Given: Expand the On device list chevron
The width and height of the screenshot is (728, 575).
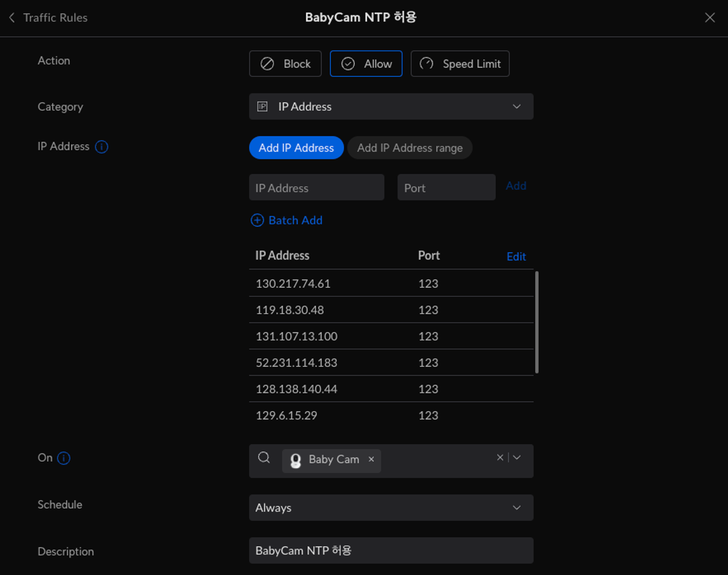Looking at the screenshot, I should (x=517, y=458).
